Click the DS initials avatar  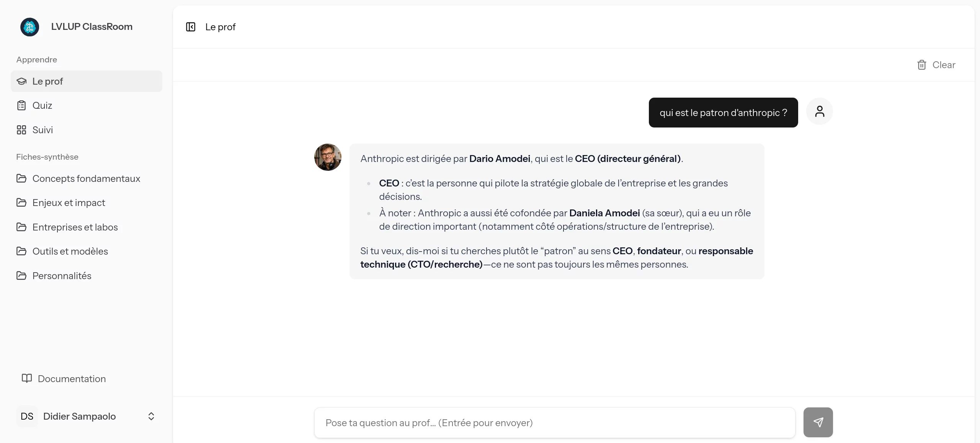pyautogui.click(x=27, y=416)
